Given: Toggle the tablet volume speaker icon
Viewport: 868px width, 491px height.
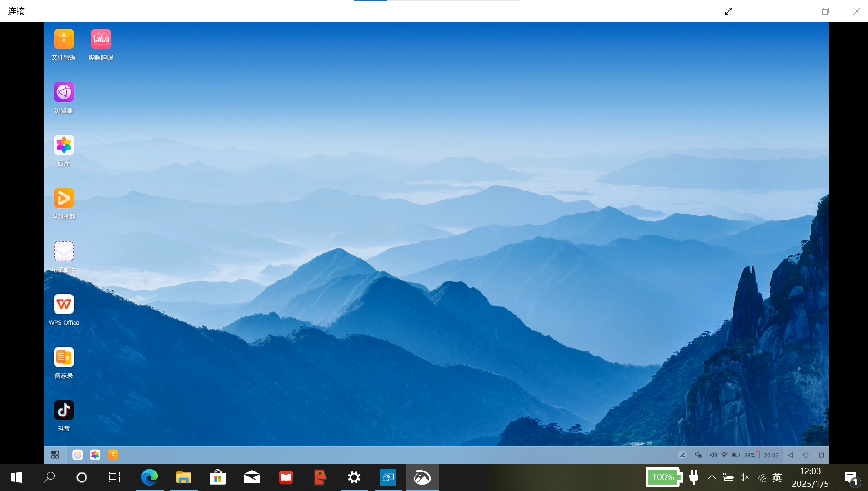Looking at the screenshot, I should tap(713, 455).
